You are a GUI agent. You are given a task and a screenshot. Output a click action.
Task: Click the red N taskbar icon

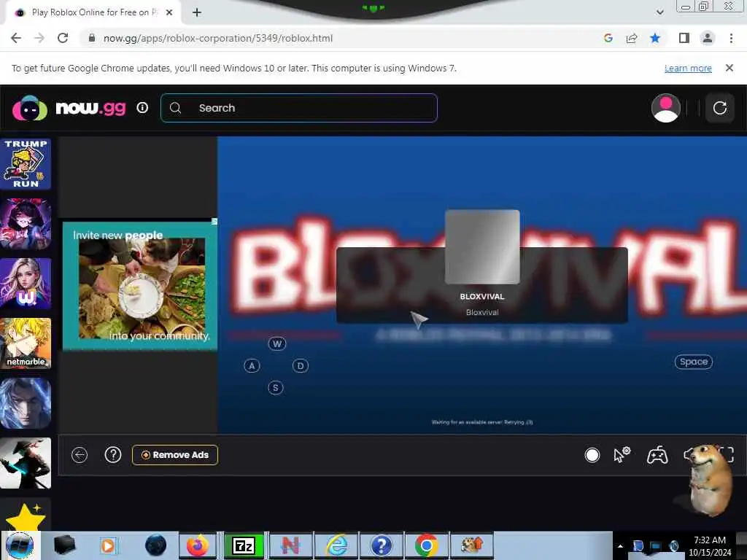pyautogui.click(x=290, y=545)
